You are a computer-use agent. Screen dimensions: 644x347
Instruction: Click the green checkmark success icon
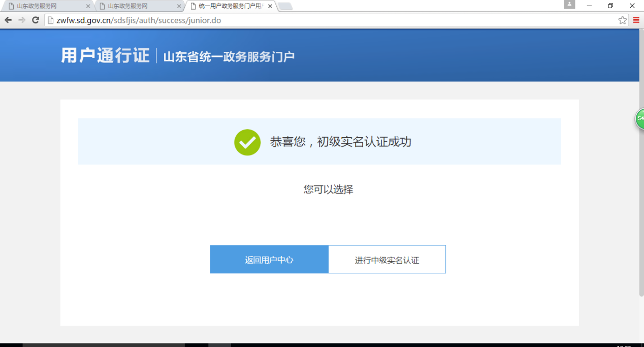(x=247, y=142)
